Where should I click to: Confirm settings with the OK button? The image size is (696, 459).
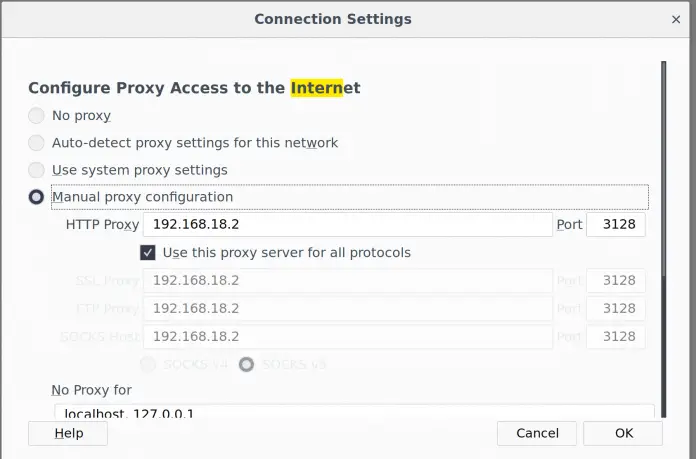(x=623, y=433)
